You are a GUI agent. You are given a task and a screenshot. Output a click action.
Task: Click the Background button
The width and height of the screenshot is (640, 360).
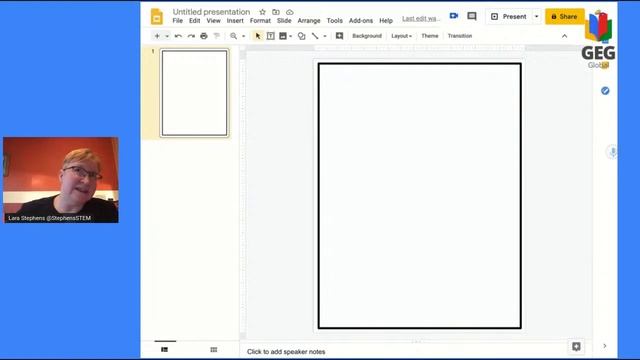coord(367,36)
